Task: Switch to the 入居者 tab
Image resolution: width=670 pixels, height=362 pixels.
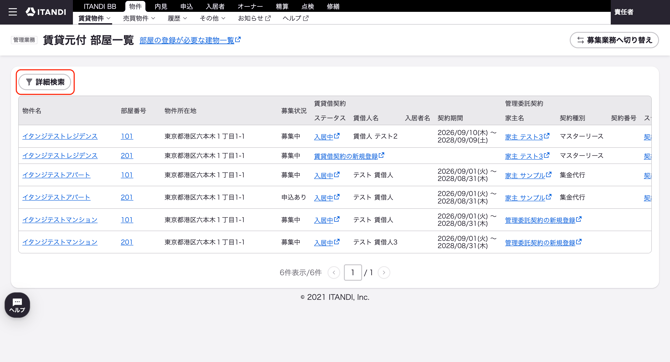Action: pos(215,6)
